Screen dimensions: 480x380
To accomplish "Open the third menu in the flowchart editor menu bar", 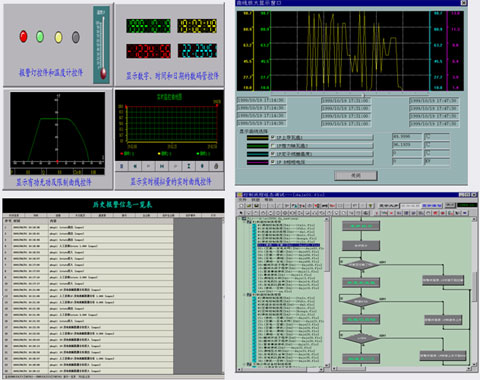I will click(268, 200).
